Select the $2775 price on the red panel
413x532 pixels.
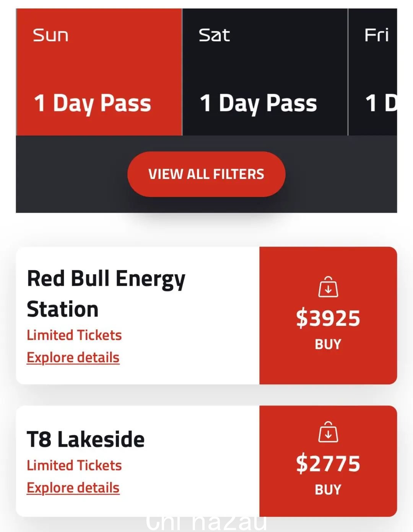pyautogui.click(x=328, y=464)
